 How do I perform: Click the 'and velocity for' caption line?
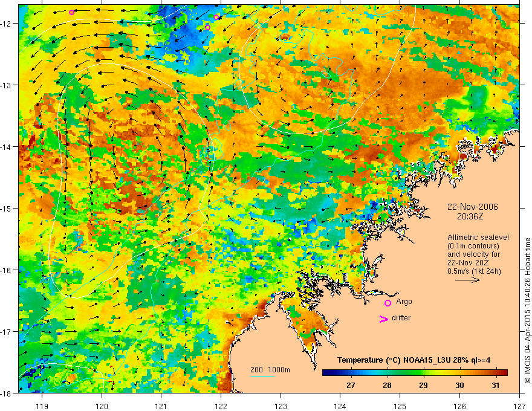coord(473,254)
